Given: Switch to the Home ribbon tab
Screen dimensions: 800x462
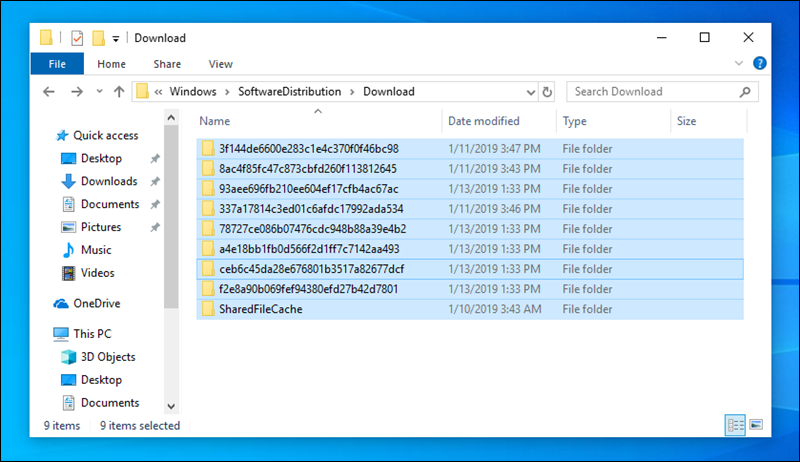Looking at the screenshot, I should 111,64.
